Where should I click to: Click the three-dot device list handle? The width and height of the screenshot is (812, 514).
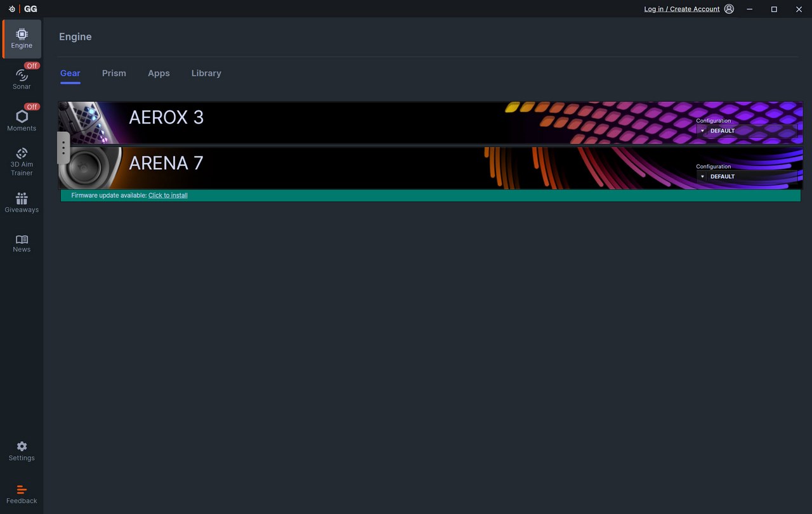(x=63, y=148)
